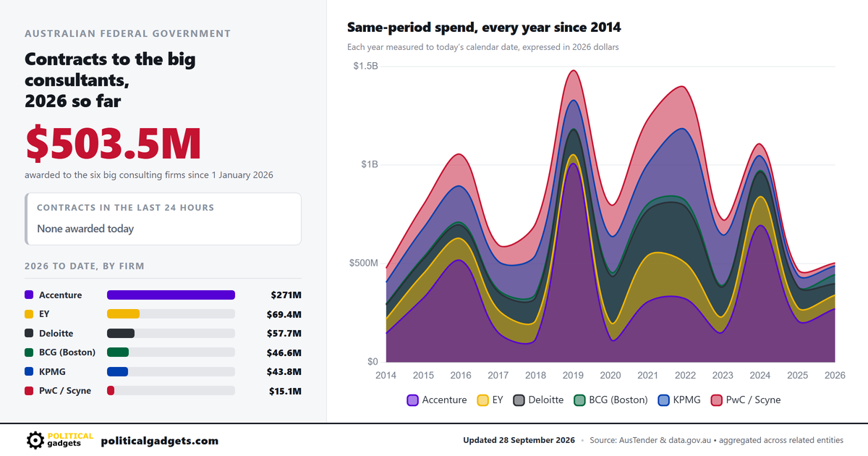This screenshot has height=456, width=868.
Task: Toggle EY series in chart legend
Action: pyautogui.click(x=490, y=400)
